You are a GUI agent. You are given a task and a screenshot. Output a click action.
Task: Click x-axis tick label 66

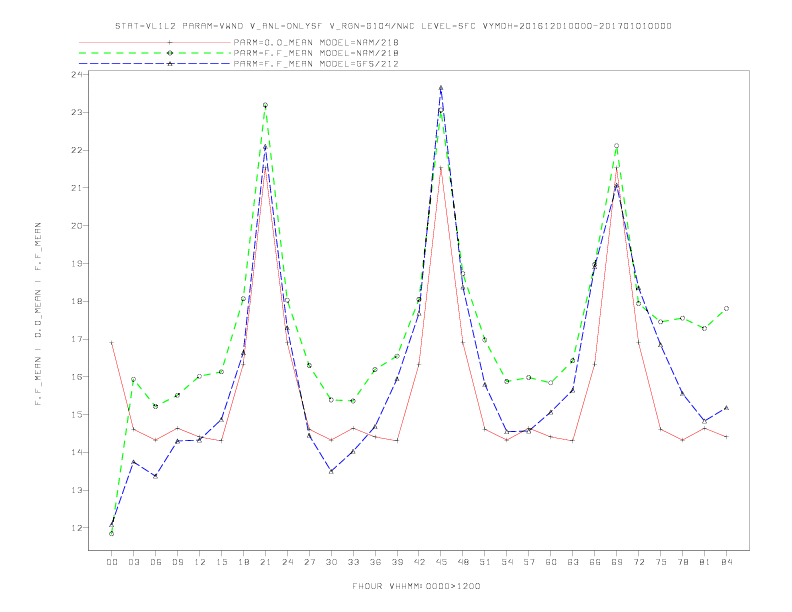click(x=595, y=562)
